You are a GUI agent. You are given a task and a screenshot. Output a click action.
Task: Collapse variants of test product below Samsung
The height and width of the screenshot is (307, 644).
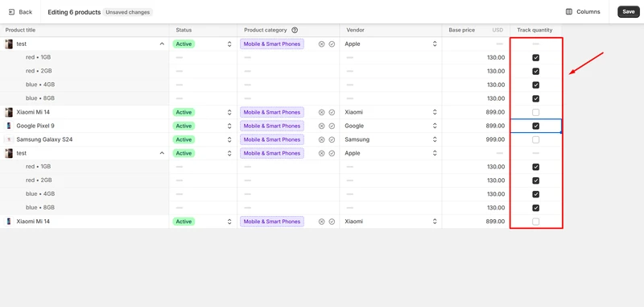[162, 153]
